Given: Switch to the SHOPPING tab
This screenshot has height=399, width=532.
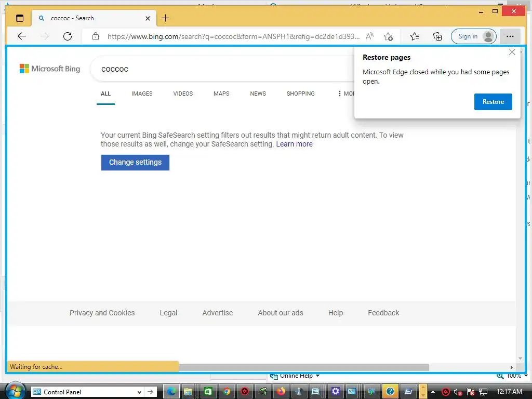Looking at the screenshot, I should coord(300,94).
